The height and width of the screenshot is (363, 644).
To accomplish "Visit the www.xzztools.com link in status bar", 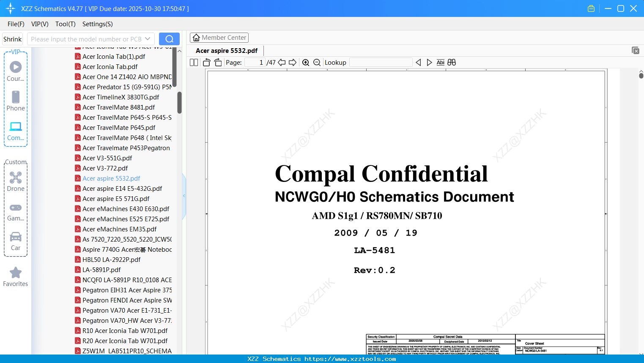I will (x=350, y=359).
